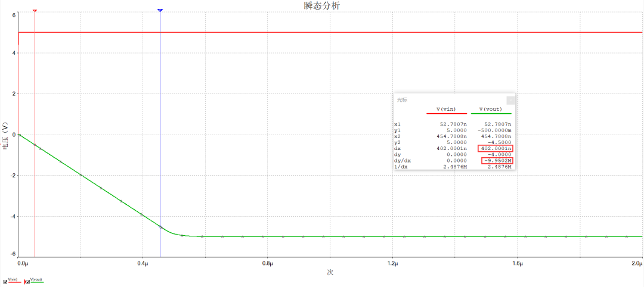Viewport: 644px width, 287px height.
Task: Click the 瞬态分析 graph title
Action: (322, 5)
